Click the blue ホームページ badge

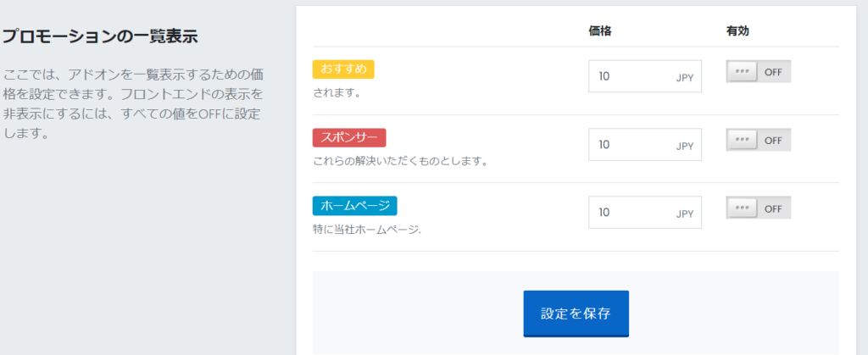pyautogui.click(x=355, y=206)
